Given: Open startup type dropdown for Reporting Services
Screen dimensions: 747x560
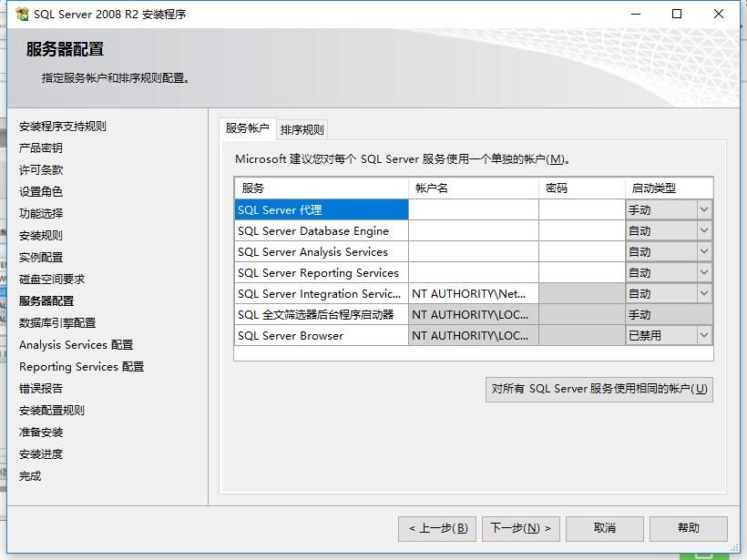Looking at the screenshot, I should click(x=703, y=272).
